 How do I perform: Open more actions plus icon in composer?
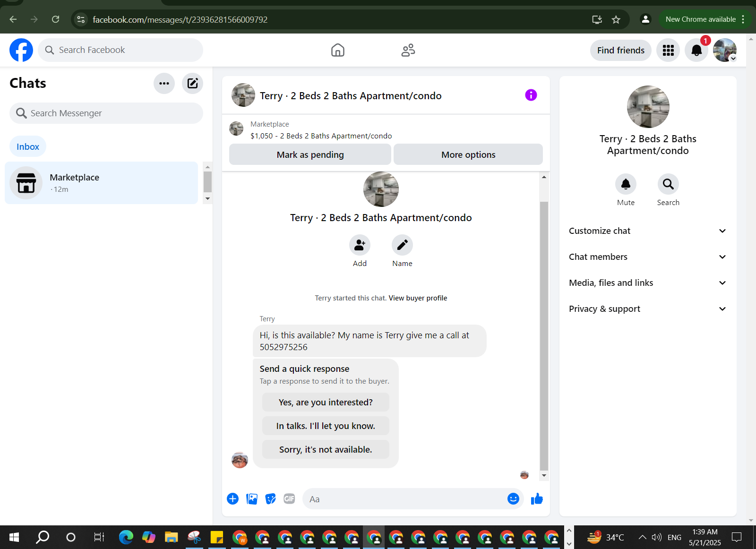pos(233,499)
